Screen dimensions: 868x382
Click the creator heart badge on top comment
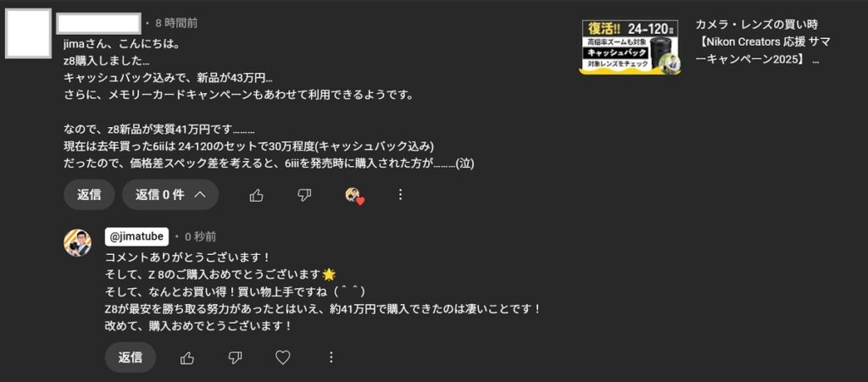pos(353,195)
